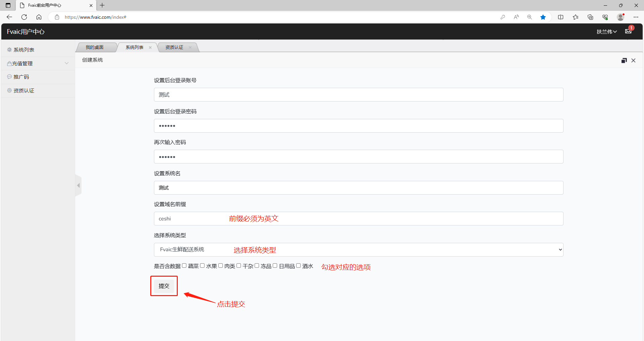Open the 选择系统类型 dropdown

358,250
